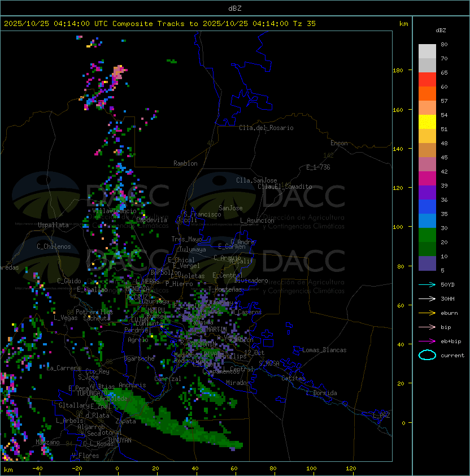The width and height of the screenshot is (470, 476).
Task: Click the 'Villavicencio' map label
Action: click(114, 211)
